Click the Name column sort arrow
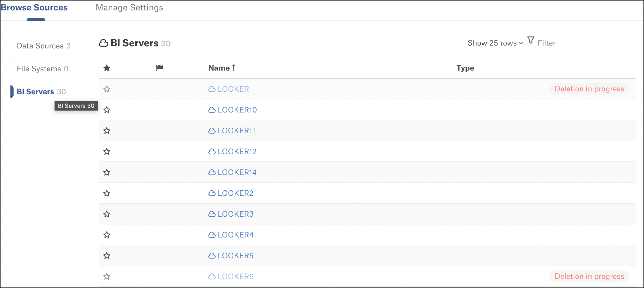 click(234, 68)
